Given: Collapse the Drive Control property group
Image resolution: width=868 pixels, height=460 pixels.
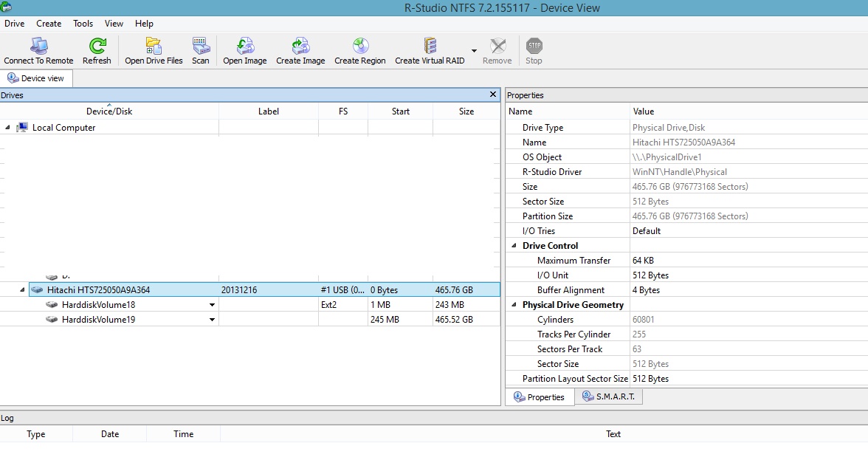Looking at the screenshot, I should click(514, 245).
